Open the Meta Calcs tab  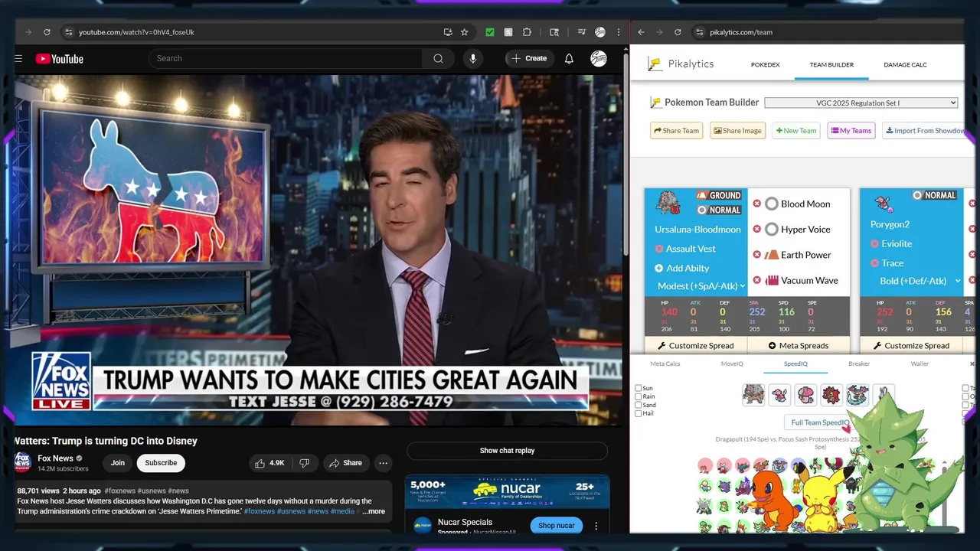tap(665, 364)
